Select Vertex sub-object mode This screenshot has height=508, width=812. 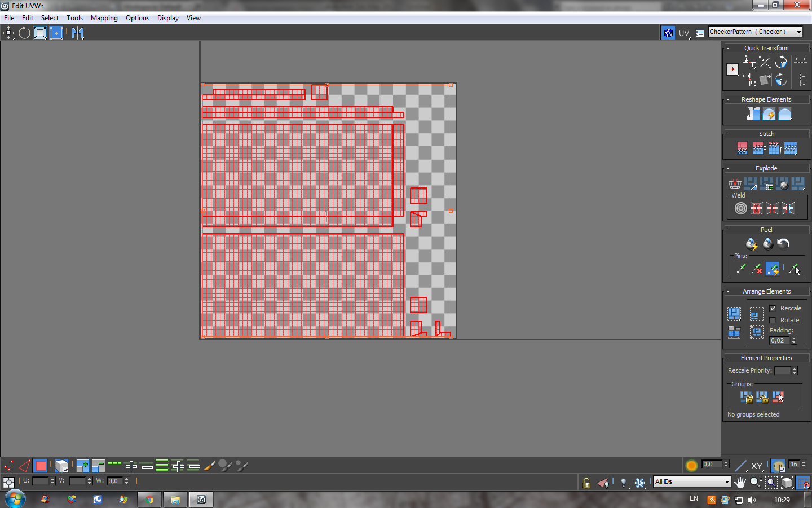click(x=8, y=466)
